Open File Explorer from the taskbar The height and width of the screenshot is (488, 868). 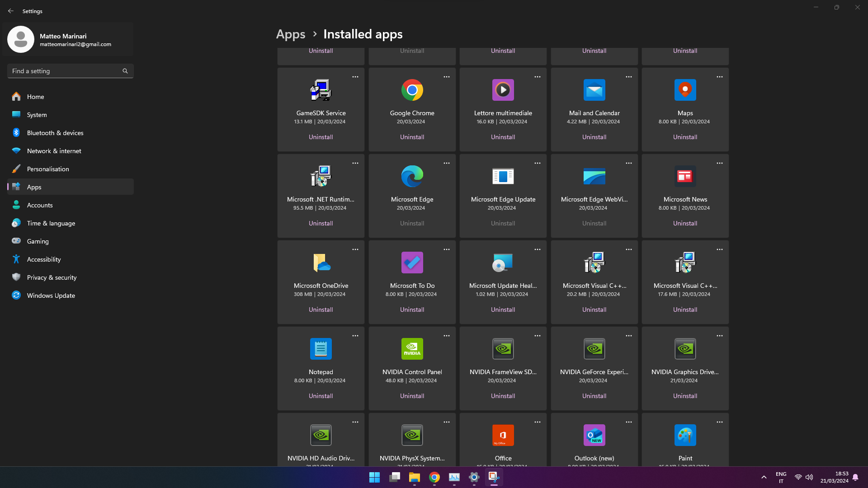414,477
